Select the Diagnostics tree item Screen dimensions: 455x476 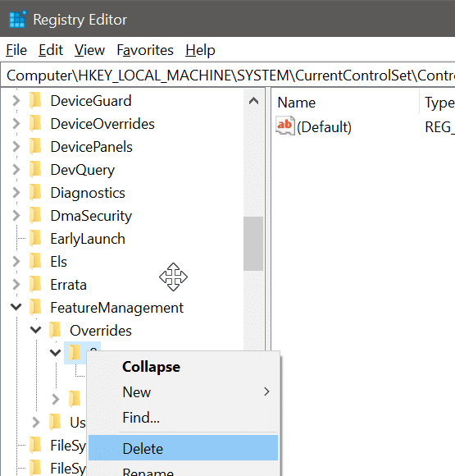click(88, 193)
